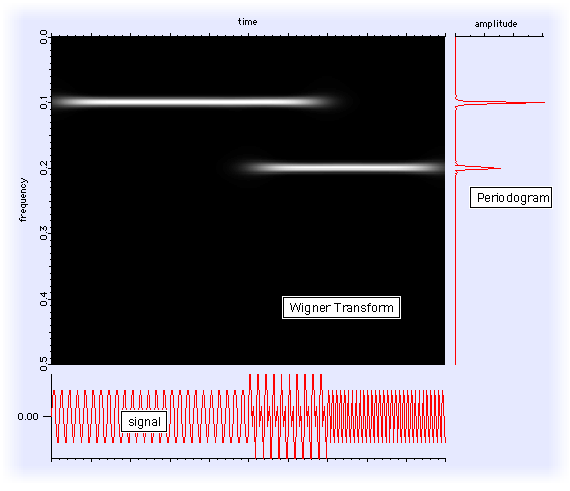The height and width of the screenshot is (491, 570).
Task: Click the smaller periodogram peak at 0.2
Action: [x=478, y=168]
